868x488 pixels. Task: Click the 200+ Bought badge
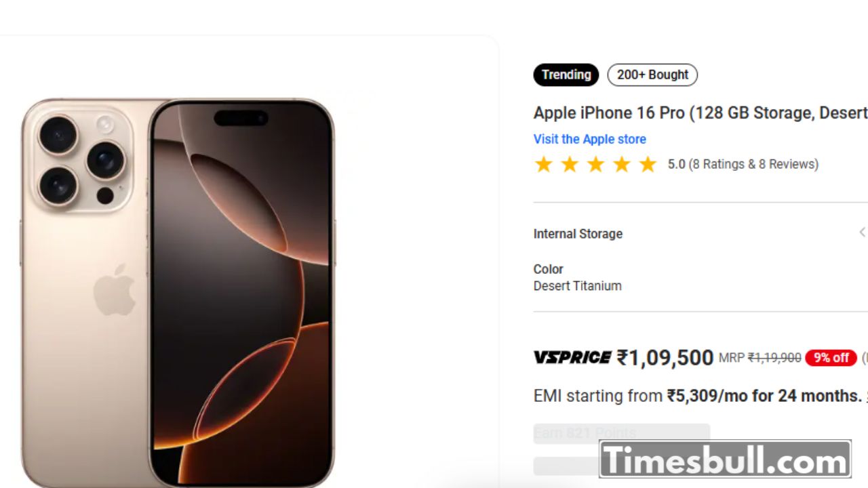coord(652,75)
